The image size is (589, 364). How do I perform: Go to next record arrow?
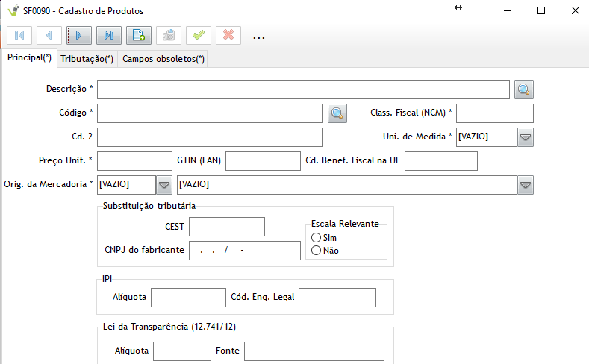[79, 36]
